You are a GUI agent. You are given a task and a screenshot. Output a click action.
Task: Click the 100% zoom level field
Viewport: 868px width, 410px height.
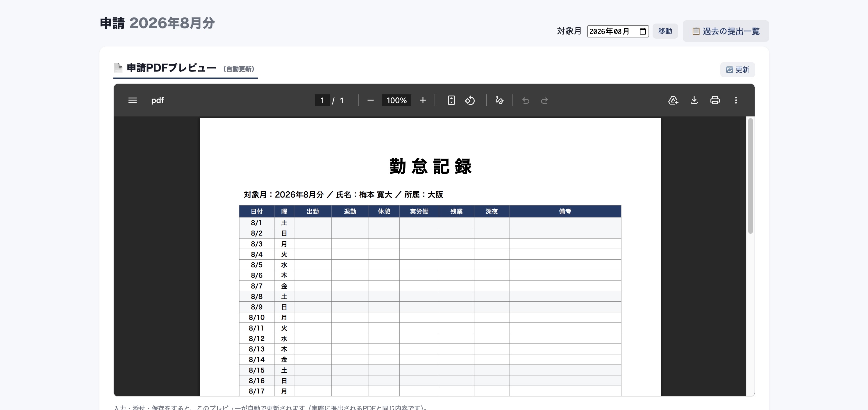397,100
